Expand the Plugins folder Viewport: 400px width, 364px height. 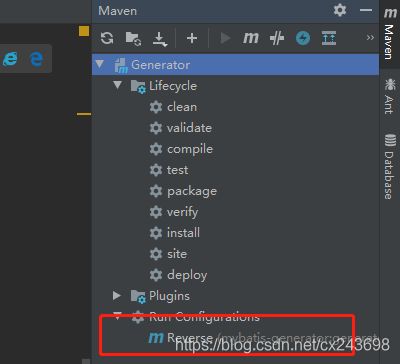click(x=117, y=295)
